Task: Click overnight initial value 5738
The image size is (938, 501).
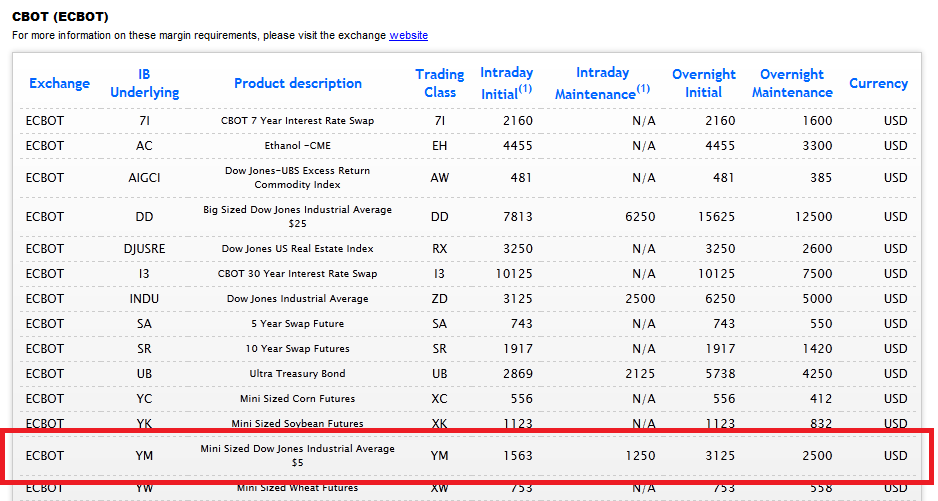Action: pos(720,374)
